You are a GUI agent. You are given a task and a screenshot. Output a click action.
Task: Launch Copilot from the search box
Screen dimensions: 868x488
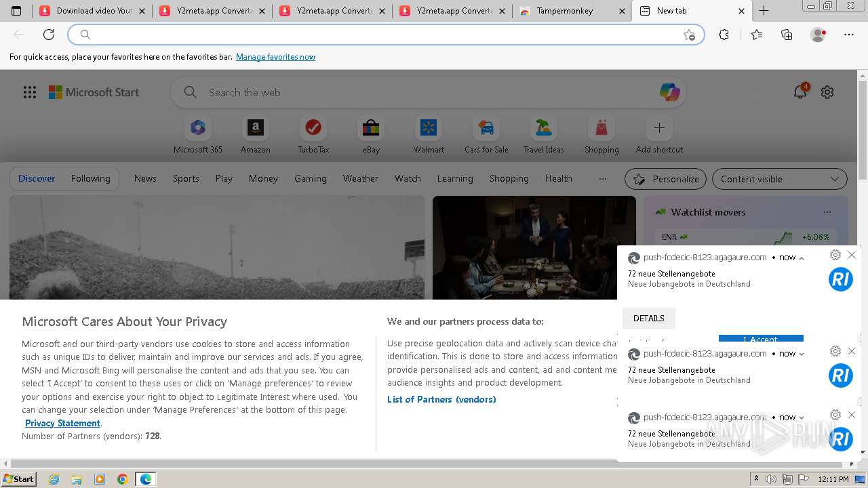[x=670, y=92]
